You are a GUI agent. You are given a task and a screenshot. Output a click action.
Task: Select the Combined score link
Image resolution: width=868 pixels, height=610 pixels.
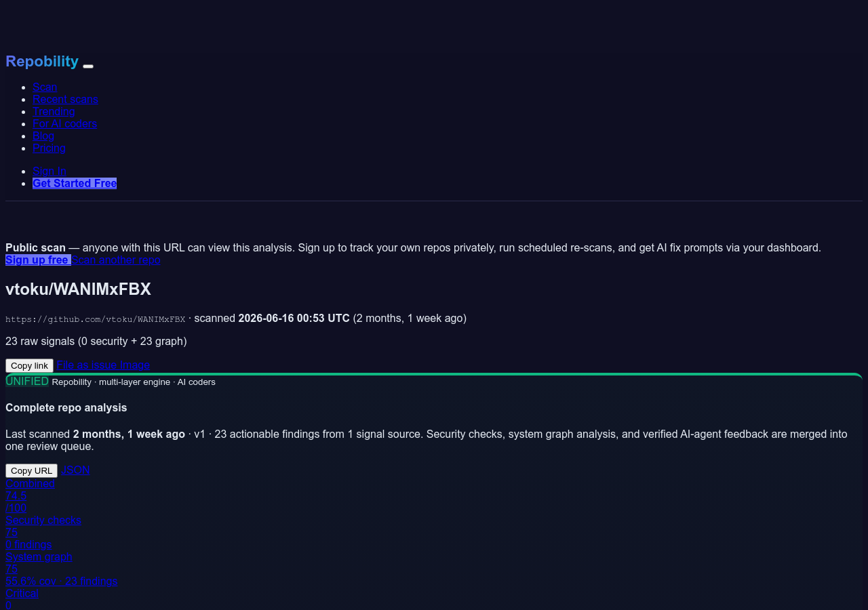(x=30, y=483)
